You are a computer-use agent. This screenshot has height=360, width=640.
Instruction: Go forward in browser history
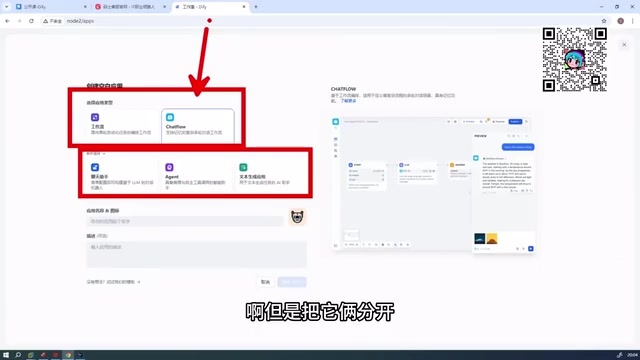click(19, 21)
